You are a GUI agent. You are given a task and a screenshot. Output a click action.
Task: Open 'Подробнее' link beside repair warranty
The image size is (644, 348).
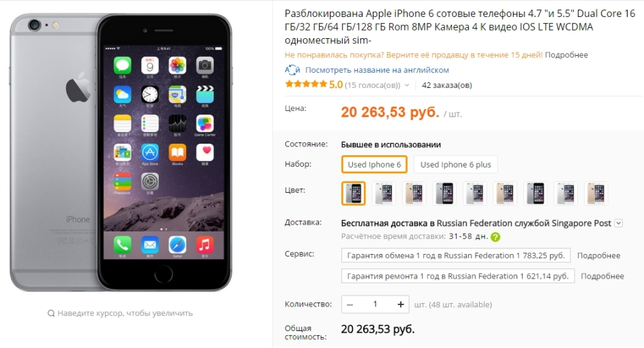(x=602, y=276)
